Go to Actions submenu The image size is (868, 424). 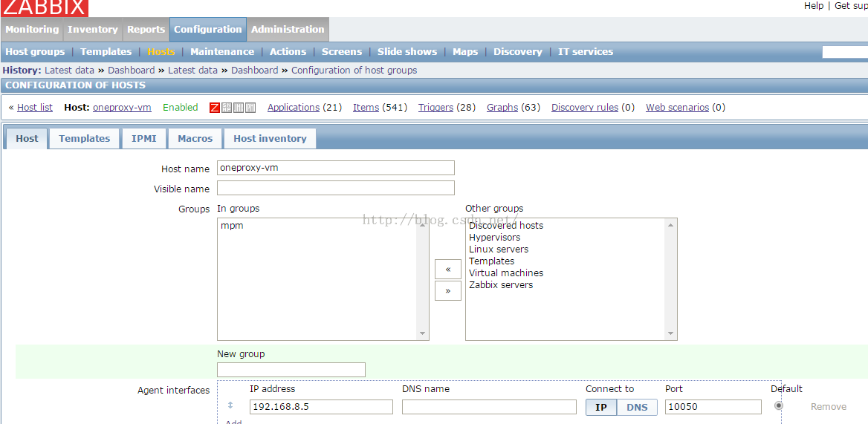288,51
